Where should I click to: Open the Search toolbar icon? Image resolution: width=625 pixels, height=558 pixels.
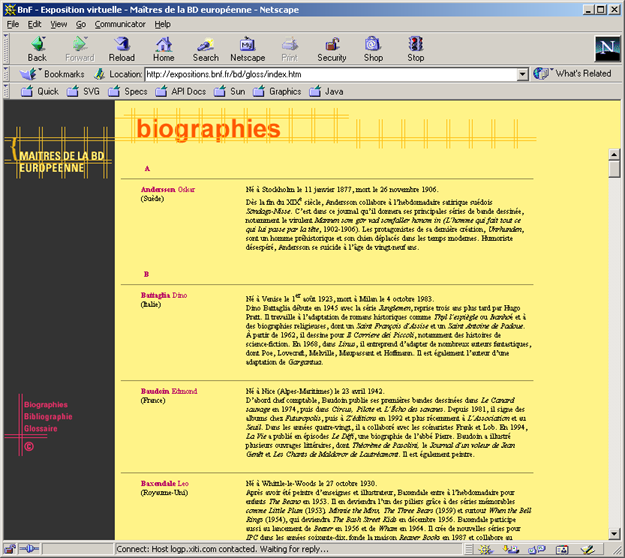(x=206, y=43)
